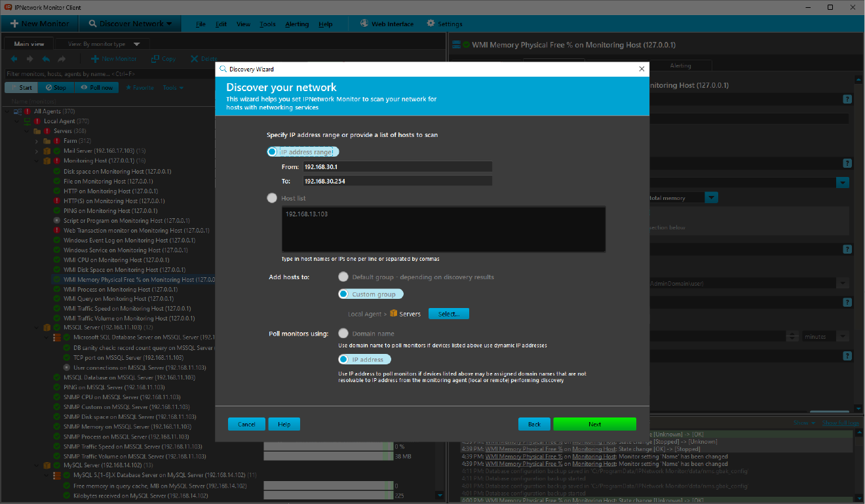Click the From IP address field
Screen dimensions: 865x504
(x=396, y=166)
